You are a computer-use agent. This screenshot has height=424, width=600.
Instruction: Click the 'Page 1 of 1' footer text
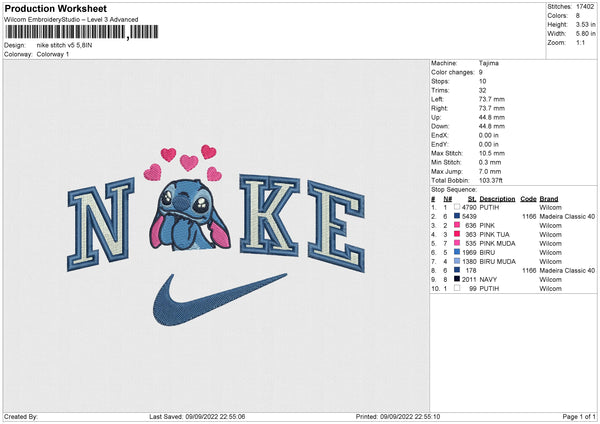pos(579,417)
